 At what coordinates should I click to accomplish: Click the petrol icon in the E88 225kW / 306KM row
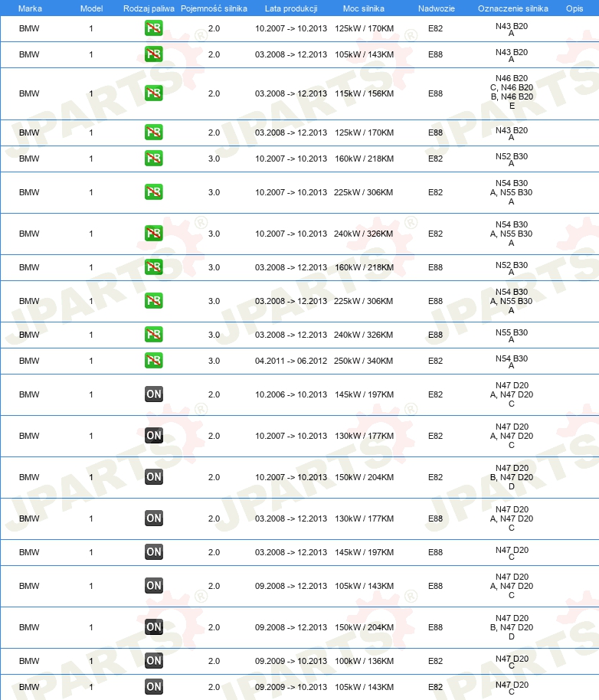coord(153,301)
